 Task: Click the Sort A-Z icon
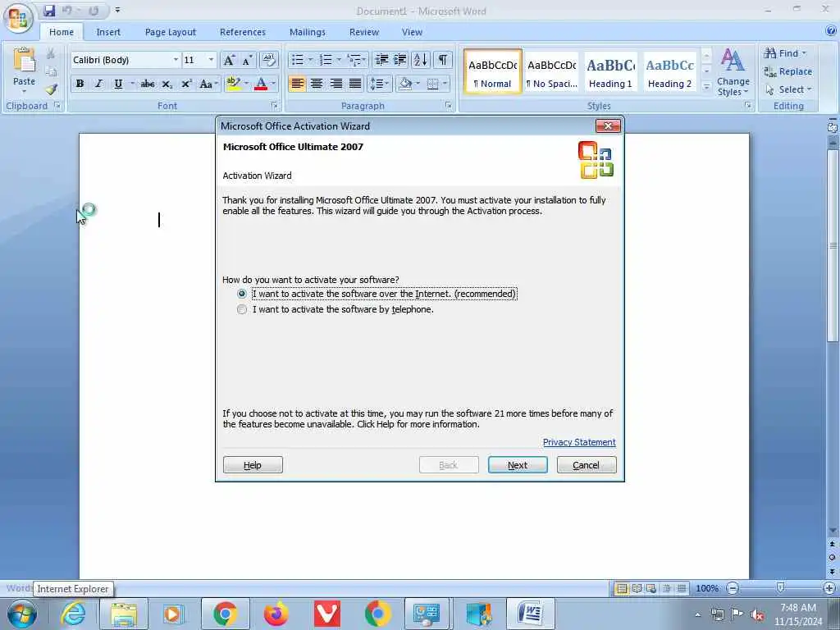click(421, 59)
